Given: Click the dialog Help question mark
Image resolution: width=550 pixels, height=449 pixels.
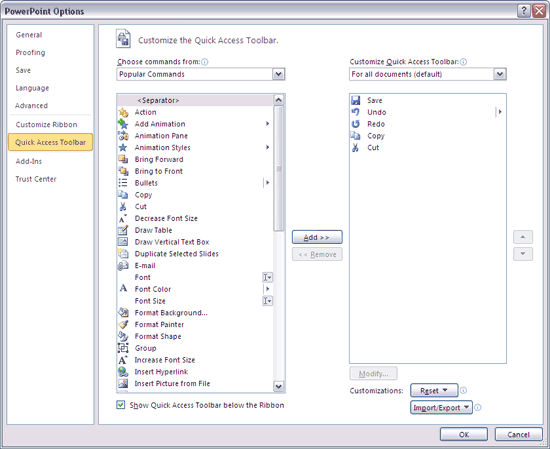Looking at the screenshot, I should 524,11.
